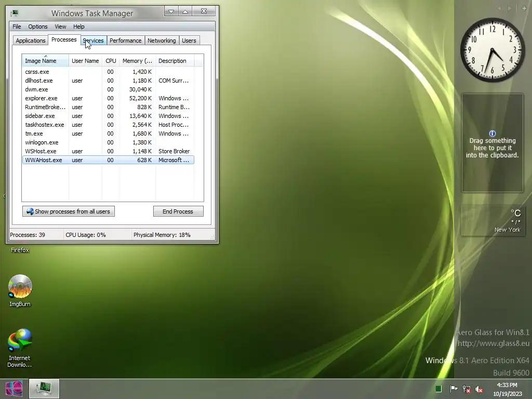
Task: Open the View menu
Action: point(60,26)
